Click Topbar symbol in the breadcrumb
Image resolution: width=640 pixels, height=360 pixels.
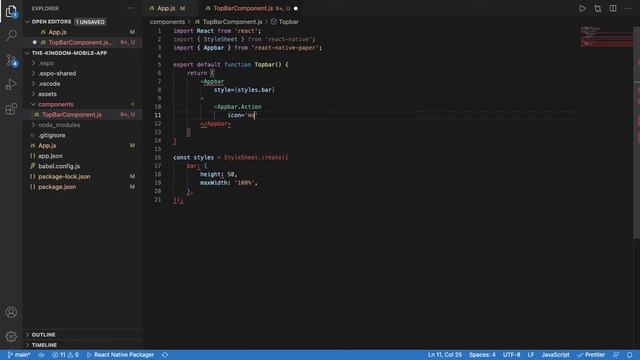tap(289, 22)
